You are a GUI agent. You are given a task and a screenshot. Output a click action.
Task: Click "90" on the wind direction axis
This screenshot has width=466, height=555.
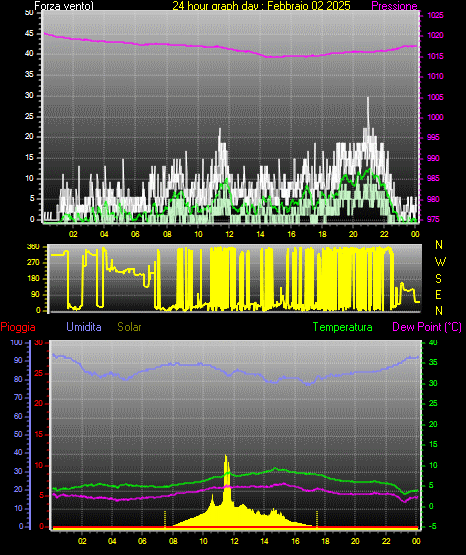coord(35,294)
